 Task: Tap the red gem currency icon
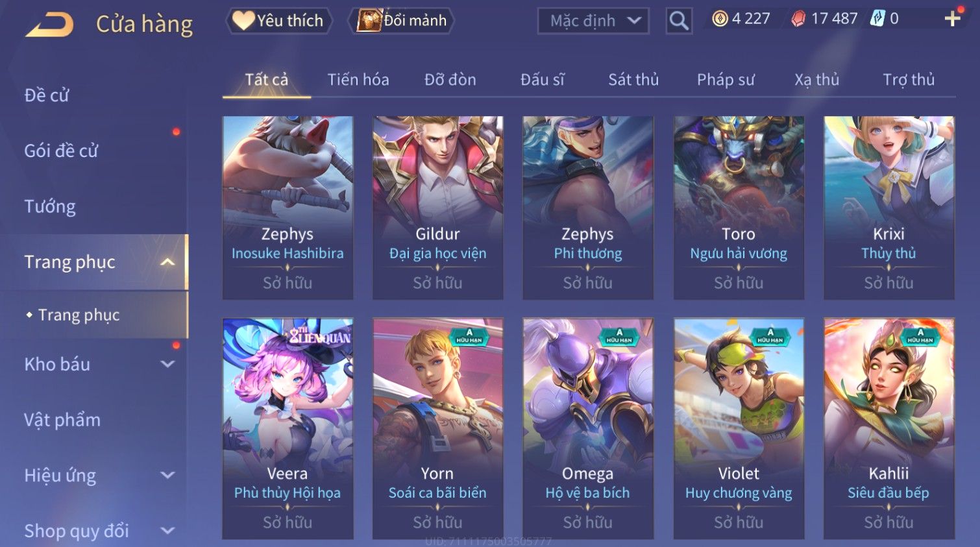coord(798,19)
